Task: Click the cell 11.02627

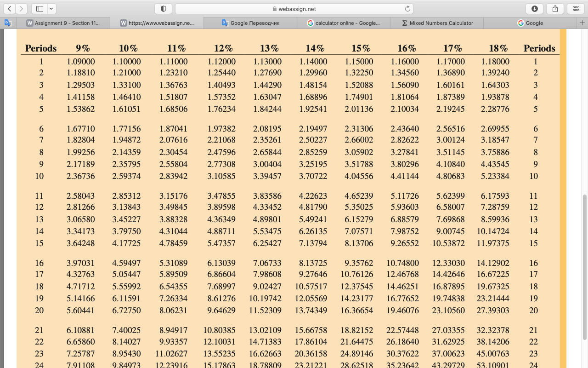Action: 171,354
